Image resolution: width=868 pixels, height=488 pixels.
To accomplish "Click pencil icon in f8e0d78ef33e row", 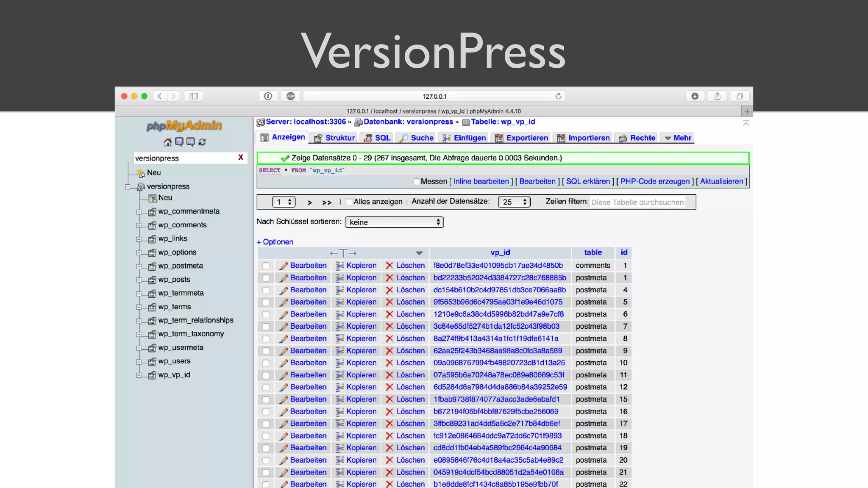I will pyautogui.click(x=284, y=266).
